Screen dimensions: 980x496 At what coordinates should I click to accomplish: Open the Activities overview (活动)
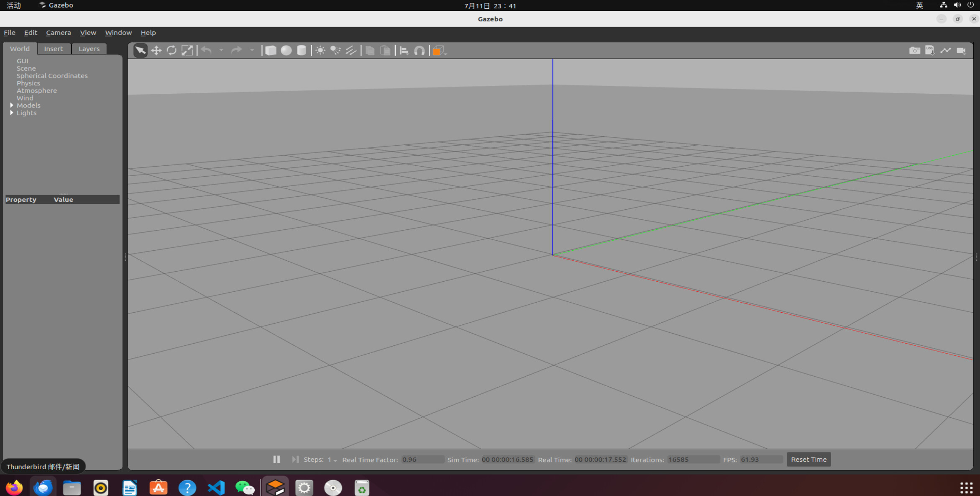pos(14,5)
